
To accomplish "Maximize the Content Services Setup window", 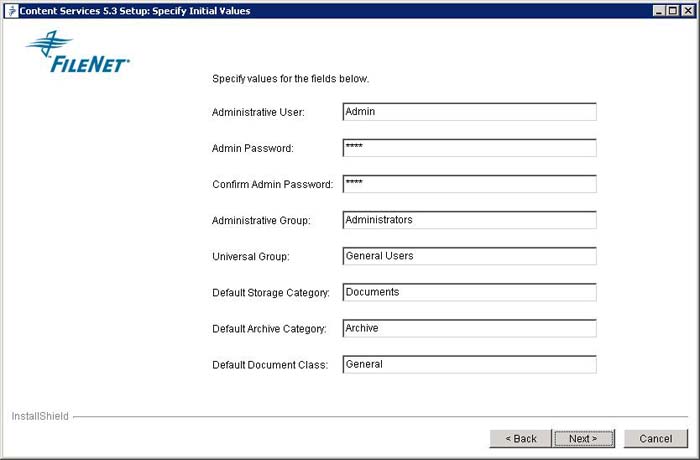I will [673, 11].
